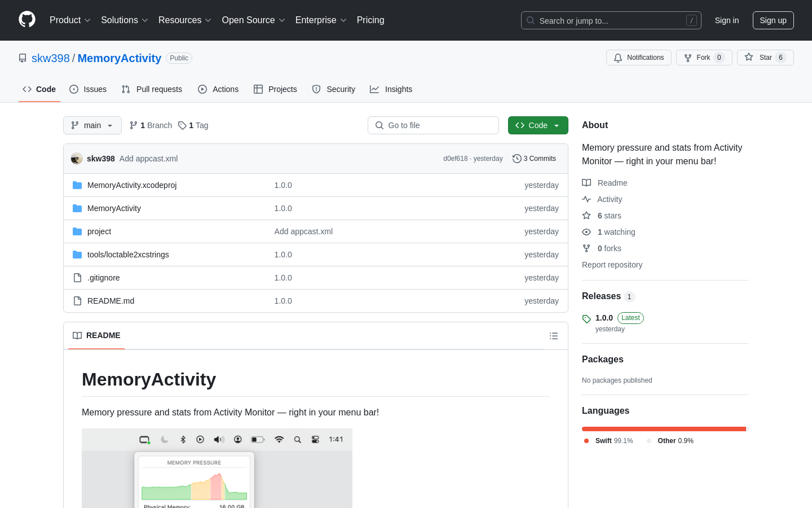Open the Enterprise menu
This screenshot has width=812, height=508.
(321, 20)
